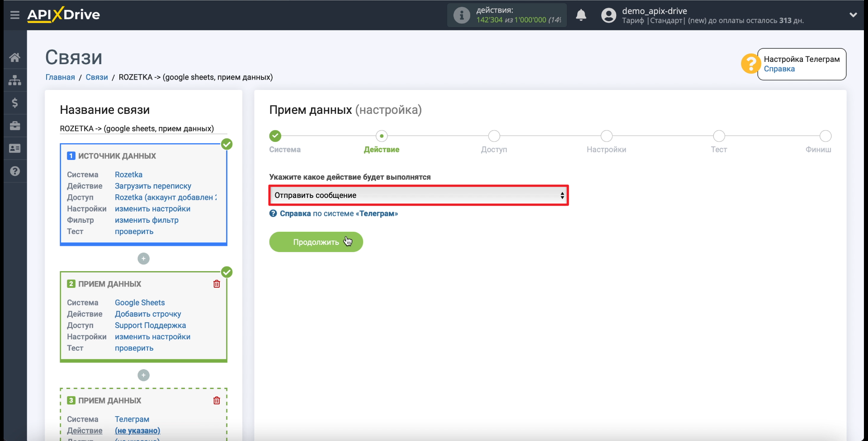Edit the connection name field
The width and height of the screenshot is (868, 441).
click(x=143, y=129)
